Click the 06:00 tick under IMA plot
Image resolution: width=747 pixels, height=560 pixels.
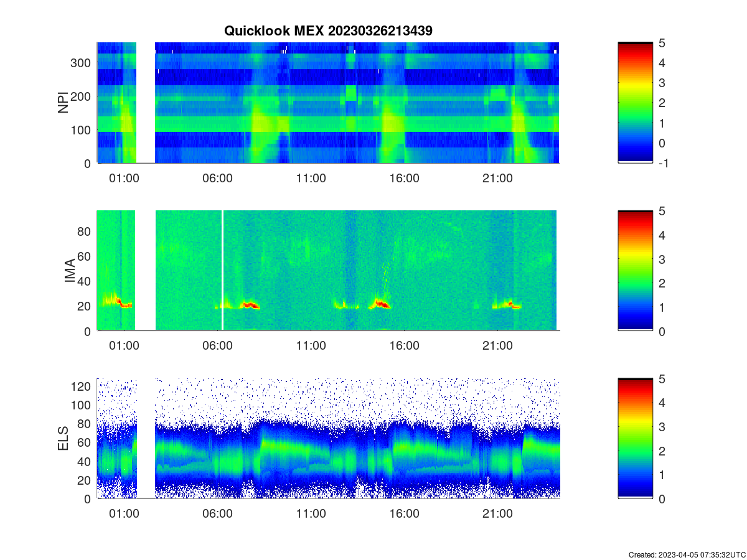(x=218, y=346)
